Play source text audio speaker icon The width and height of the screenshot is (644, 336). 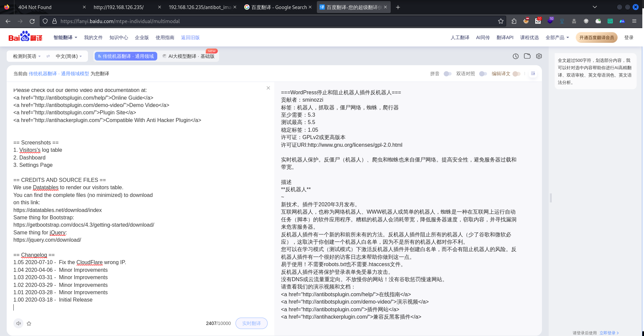click(18, 323)
